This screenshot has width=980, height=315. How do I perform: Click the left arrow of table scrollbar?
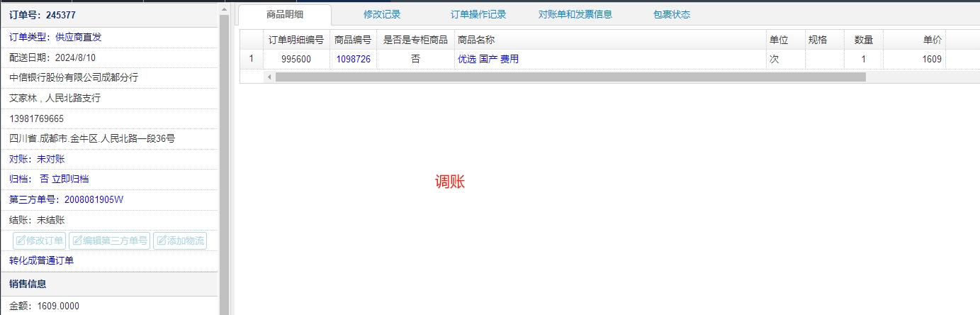pos(269,77)
